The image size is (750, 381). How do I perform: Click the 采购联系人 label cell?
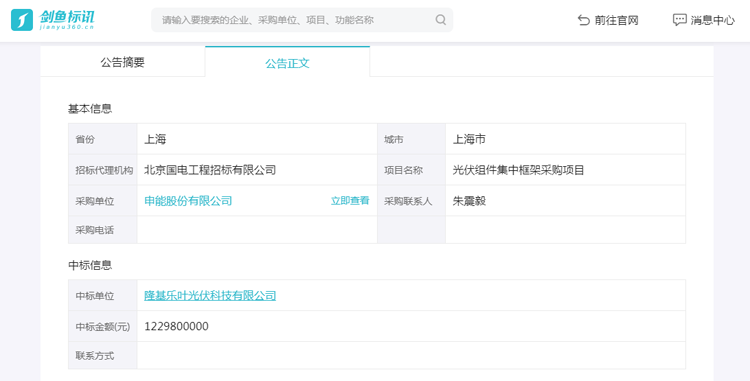411,201
